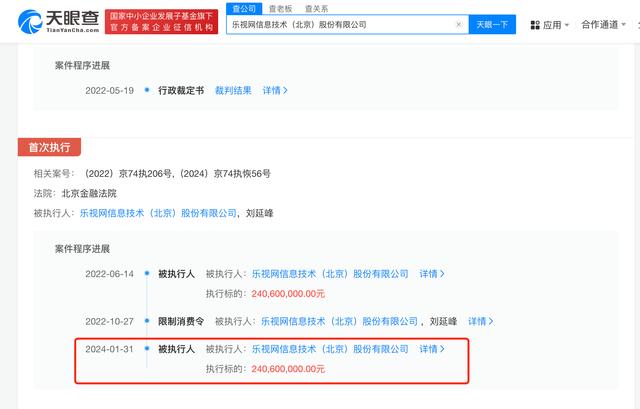Viewport: 640px width, 409px height.
Task: Open 详情 for the 2024-01-31 entry
Action: 432,349
